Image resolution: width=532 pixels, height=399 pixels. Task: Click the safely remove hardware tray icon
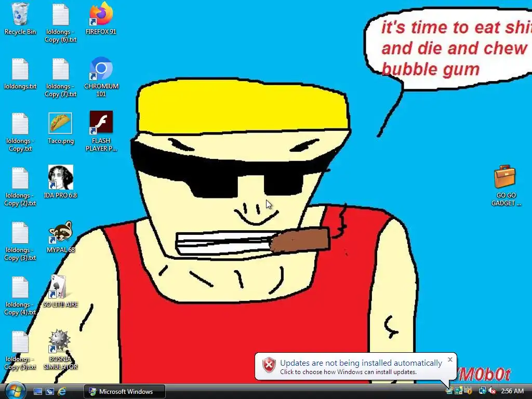pyautogui.click(x=449, y=391)
